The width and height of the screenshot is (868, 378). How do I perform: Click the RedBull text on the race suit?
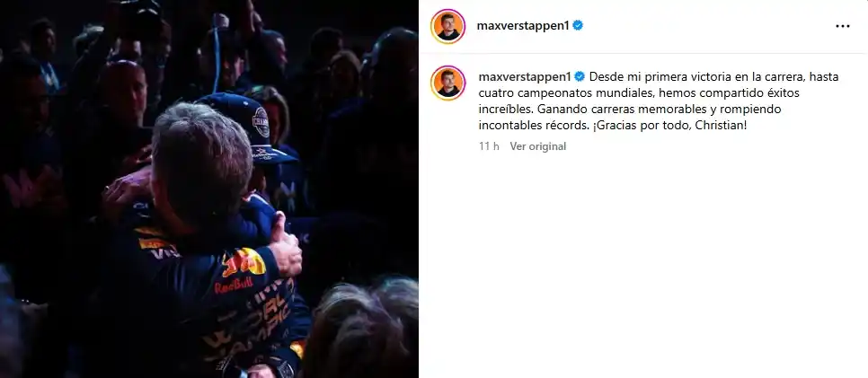pyautogui.click(x=234, y=286)
